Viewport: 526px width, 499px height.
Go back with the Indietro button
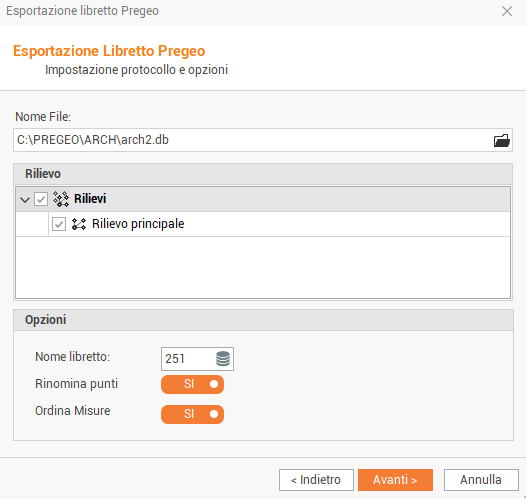[316, 480]
